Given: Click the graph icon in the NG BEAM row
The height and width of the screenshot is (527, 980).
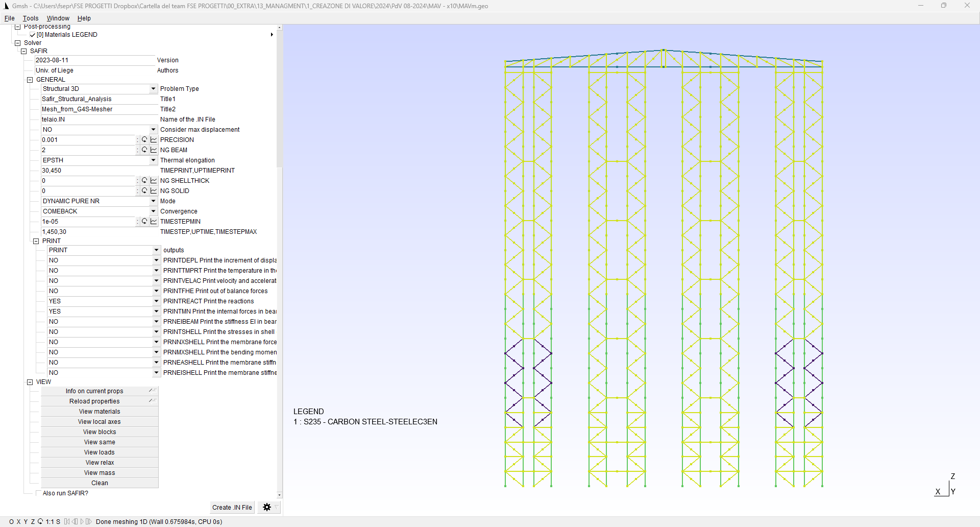Looking at the screenshot, I should click(154, 150).
